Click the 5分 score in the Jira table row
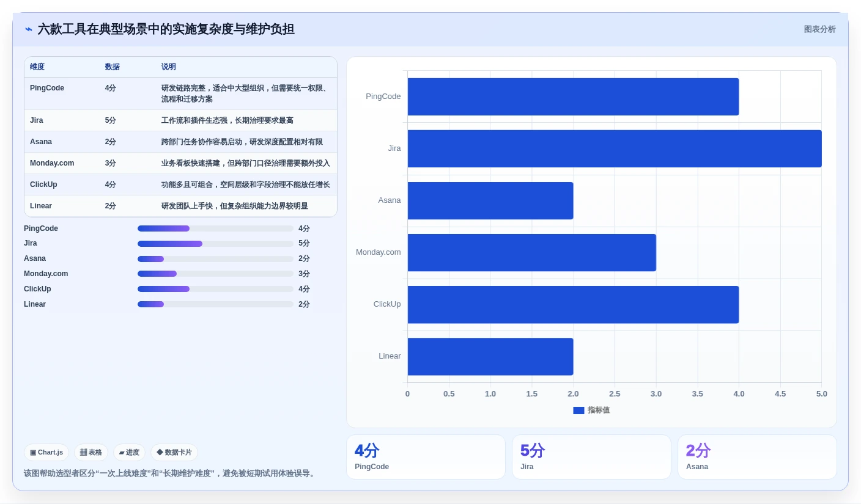The width and height of the screenshot is (861, 504). coord(111,120)
